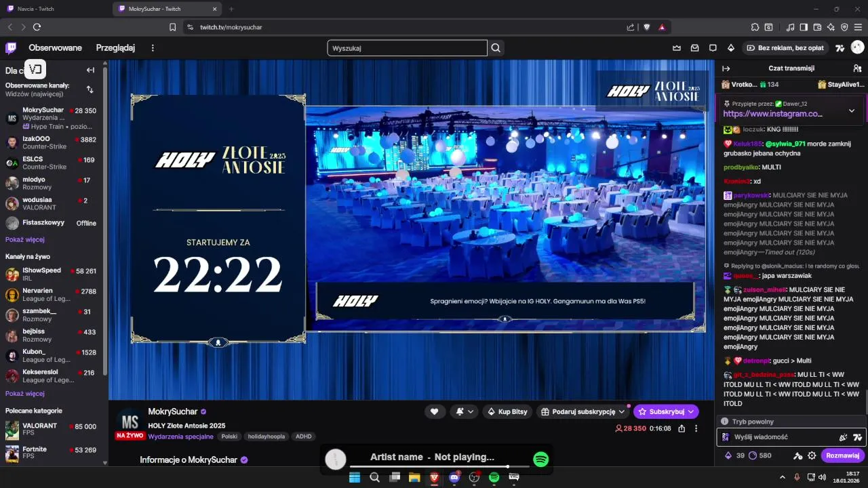Open notification bell dropdown
Screen dimensions: 868x488
coord(465,411)
